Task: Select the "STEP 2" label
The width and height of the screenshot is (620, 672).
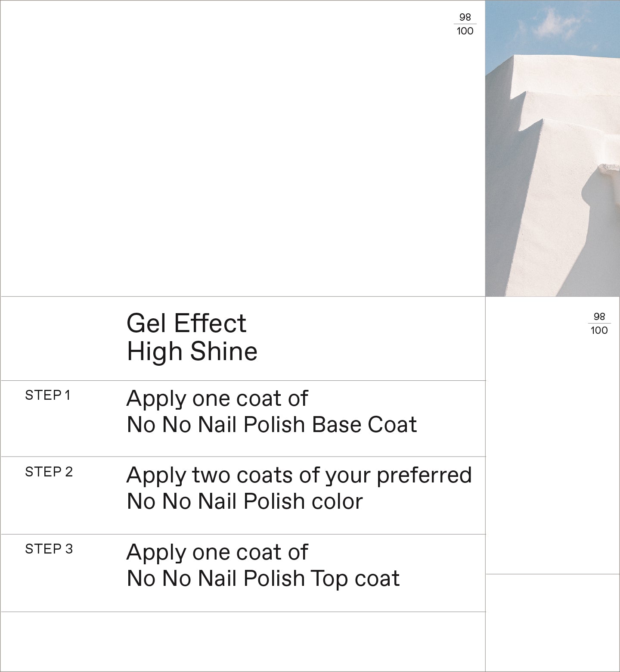Action: tap(49, 472)
